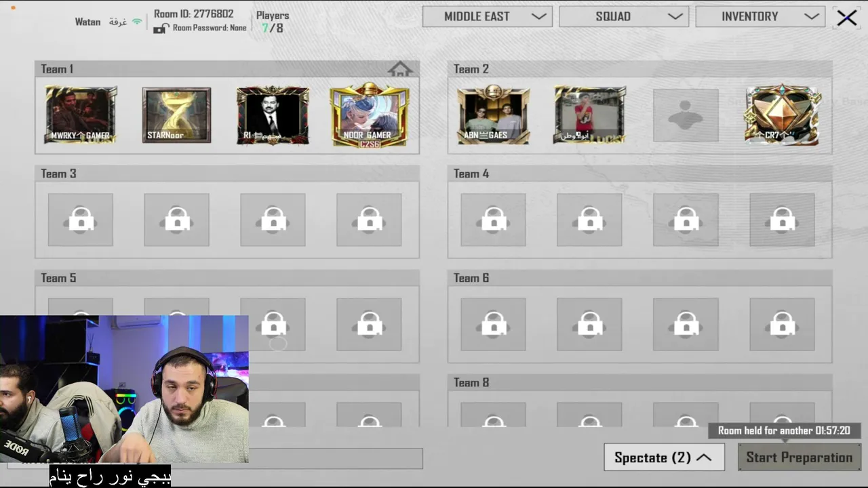Expand the Spectate (2) list
Image resolution: width=868 pixels, height=488 pixels.
pos(664,457)
